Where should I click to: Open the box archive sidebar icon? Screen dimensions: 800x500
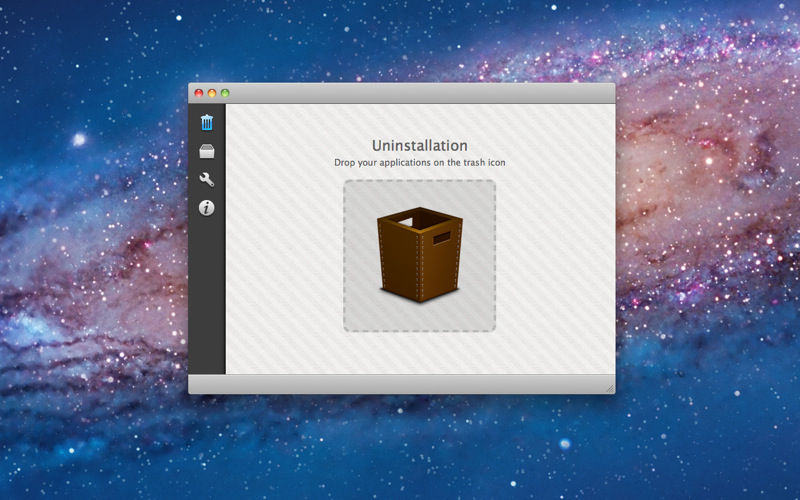[x=207, y=152]
